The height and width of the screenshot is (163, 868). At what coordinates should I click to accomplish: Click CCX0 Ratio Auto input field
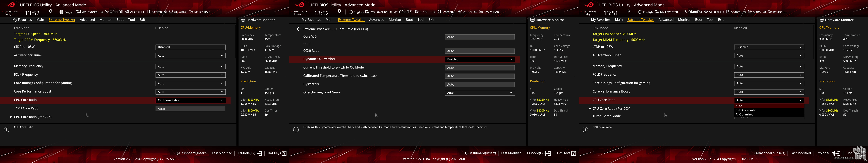[480, 51]
